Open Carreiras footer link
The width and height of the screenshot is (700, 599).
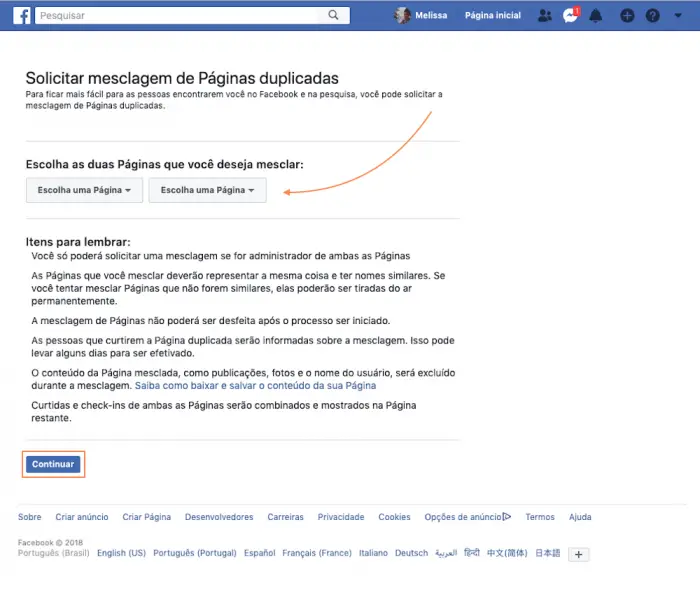click(x=285, y=517)
